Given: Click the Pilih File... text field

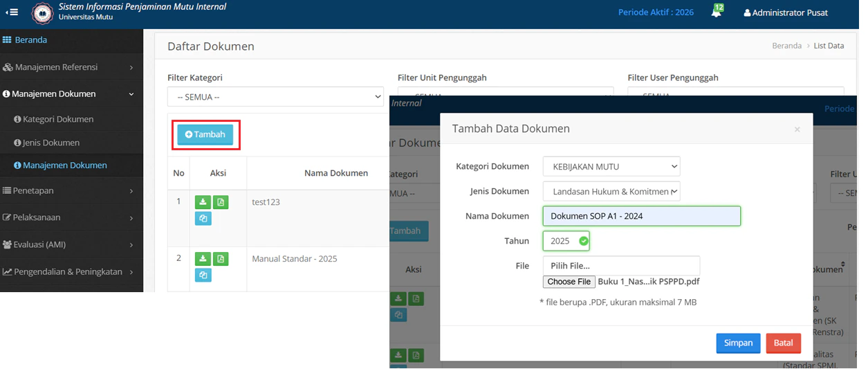Looking at the screenshot, I should click(621, 266).
